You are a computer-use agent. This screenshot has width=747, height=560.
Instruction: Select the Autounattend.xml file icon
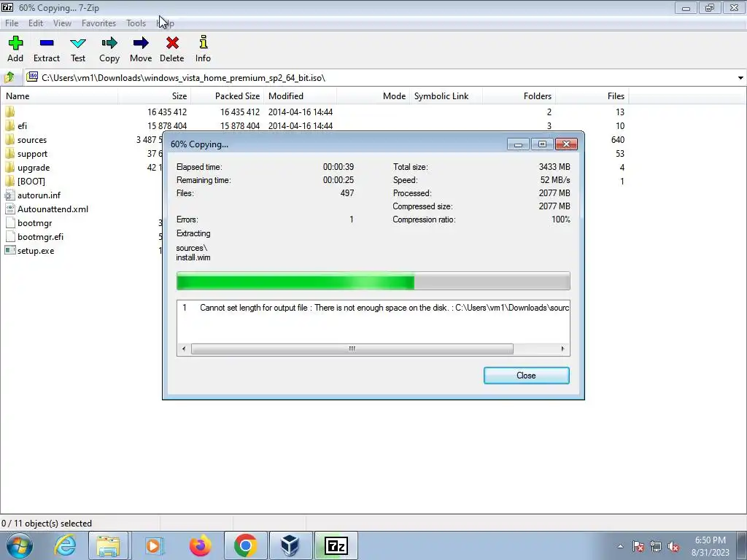point(9,209)
